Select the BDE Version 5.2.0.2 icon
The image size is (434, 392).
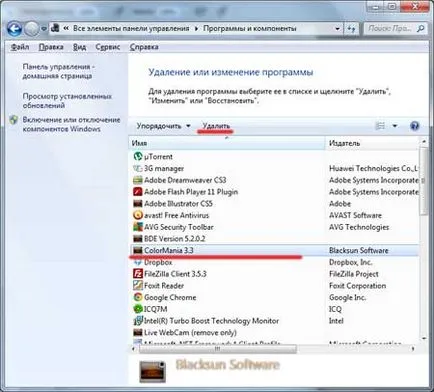click(138, 239)
